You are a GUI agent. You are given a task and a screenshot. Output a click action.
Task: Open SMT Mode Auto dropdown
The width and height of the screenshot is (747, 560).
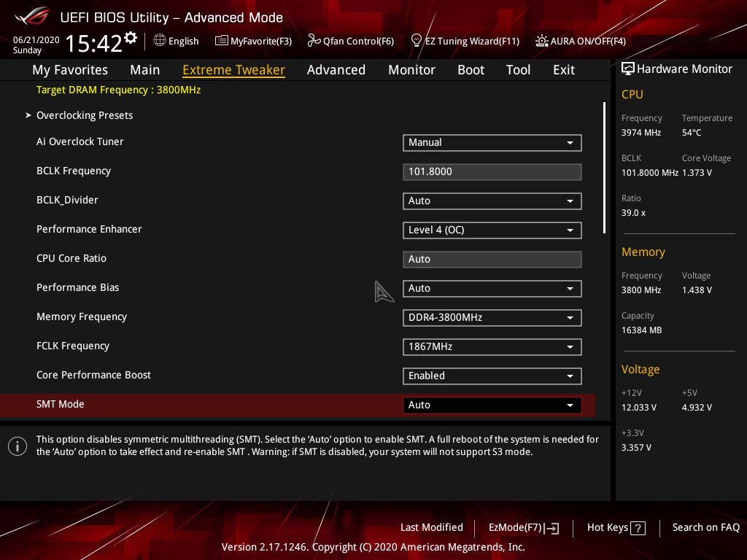[492, 405]
